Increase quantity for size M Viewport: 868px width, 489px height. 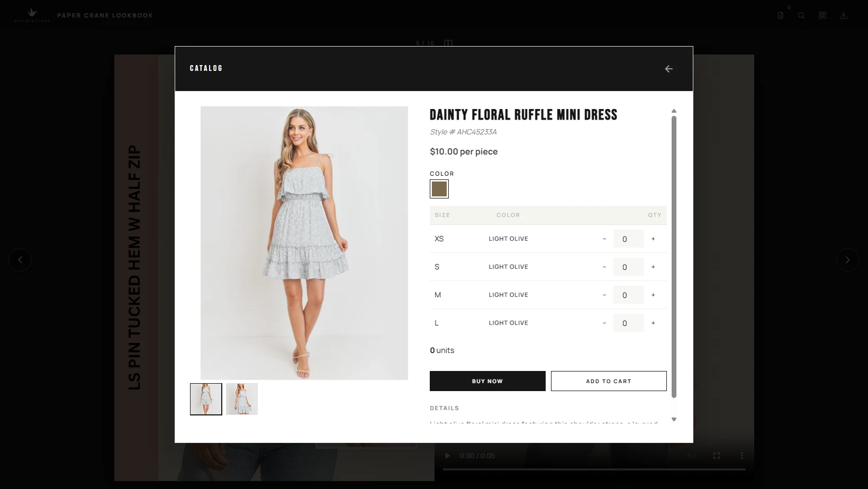[x=653, y=295]
